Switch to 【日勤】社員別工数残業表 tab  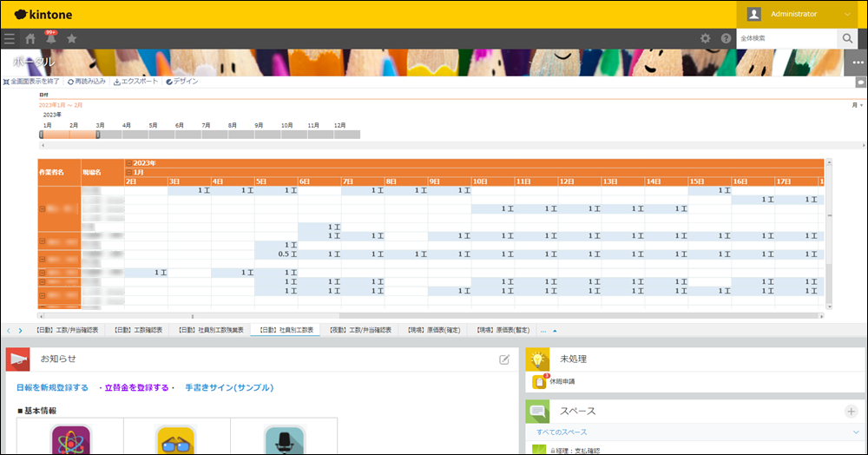[211, 331]
